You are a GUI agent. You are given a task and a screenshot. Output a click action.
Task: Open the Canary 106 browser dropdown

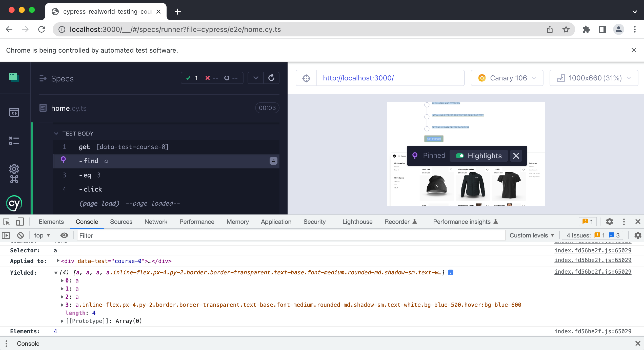507,78
